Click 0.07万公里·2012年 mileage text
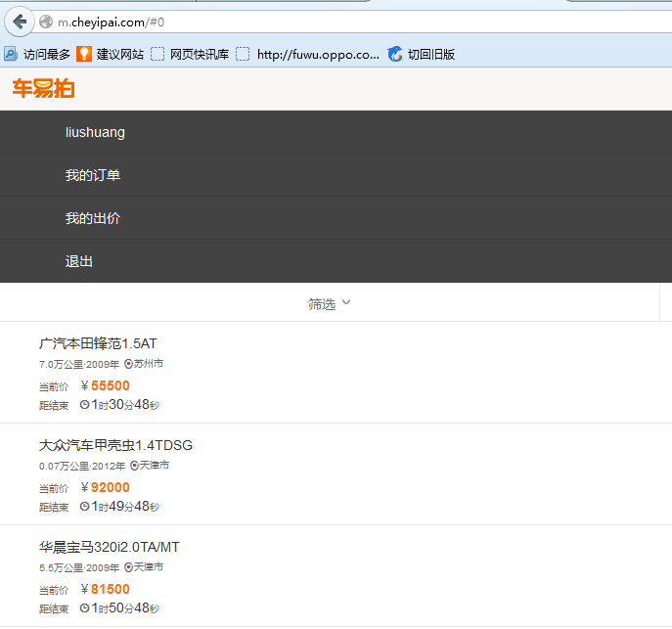Screen dimensions: 672x629 [x=82, y=466]
